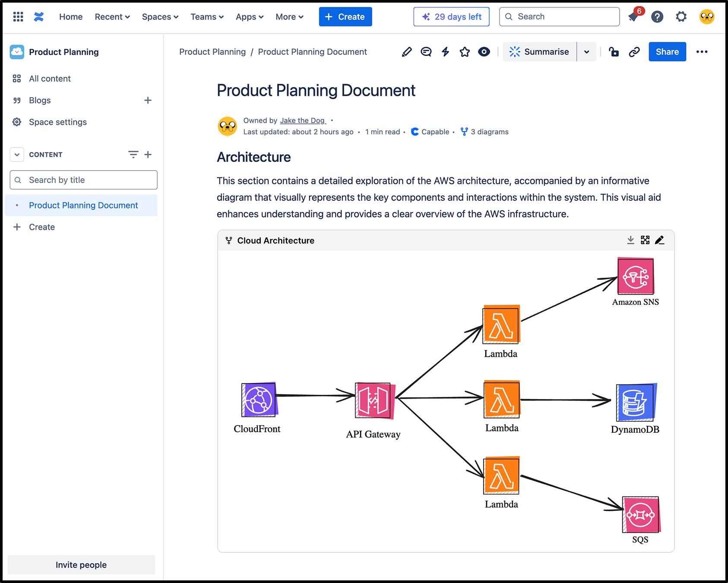728x583 pixels.
Task: Focus the Search by title field
Action: pos(84,180)
